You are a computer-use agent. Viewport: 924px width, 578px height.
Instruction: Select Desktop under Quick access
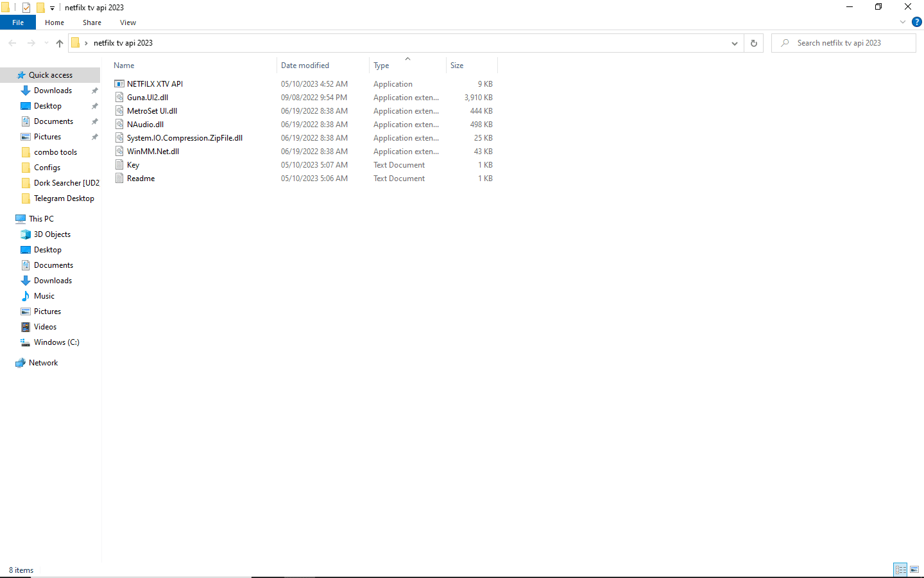point(47,106)
